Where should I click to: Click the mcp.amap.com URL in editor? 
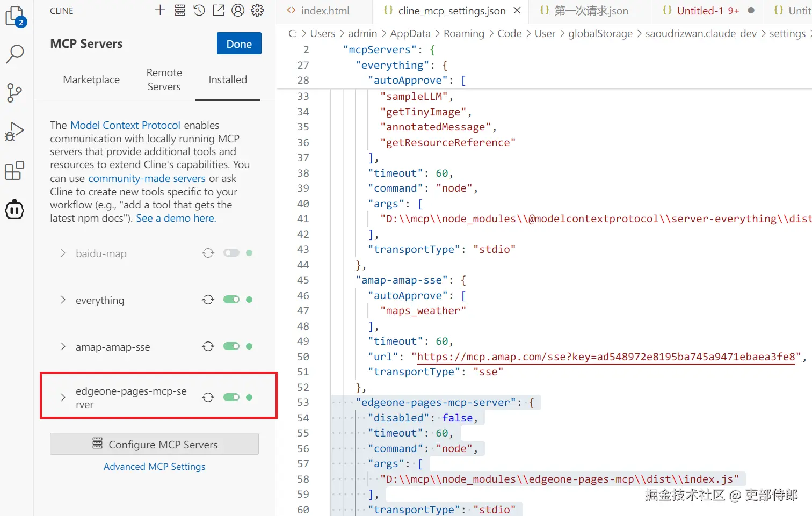click(606, 357)
